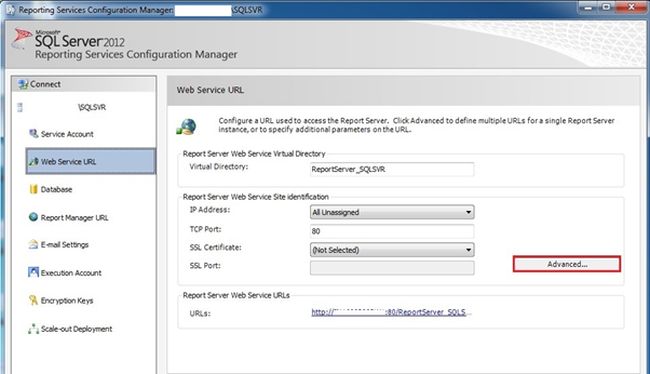Viewport: 650px width, 374px height.
Task: Go to the Database settings page
Action: (x=56, y=189)
